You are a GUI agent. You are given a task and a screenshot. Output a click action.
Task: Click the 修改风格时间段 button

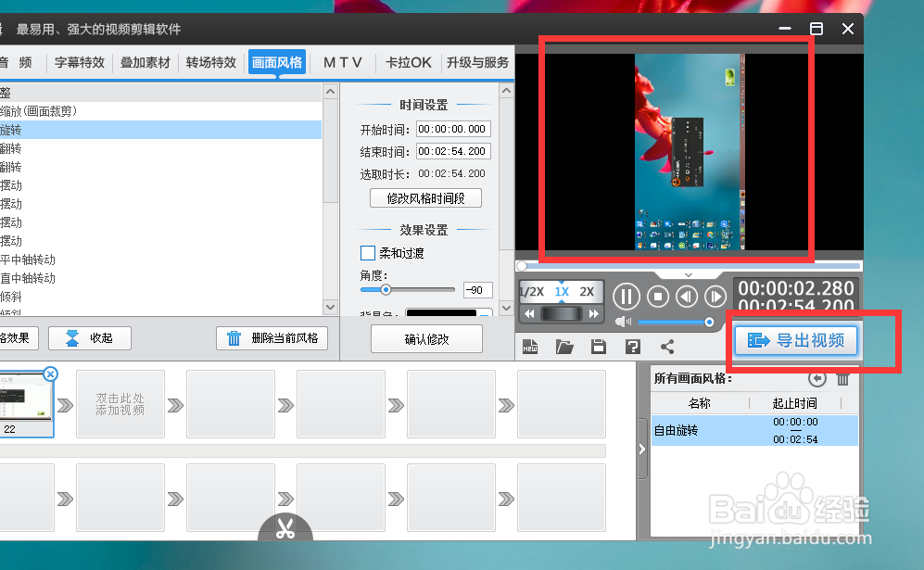pos(425,198)
